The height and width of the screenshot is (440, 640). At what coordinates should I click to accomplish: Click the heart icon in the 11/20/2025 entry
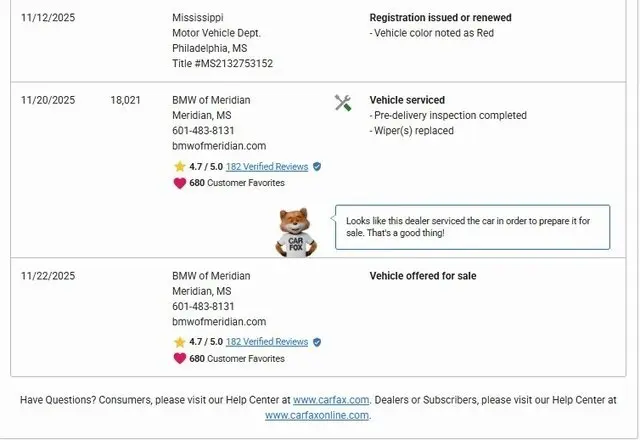pos(179,183)
